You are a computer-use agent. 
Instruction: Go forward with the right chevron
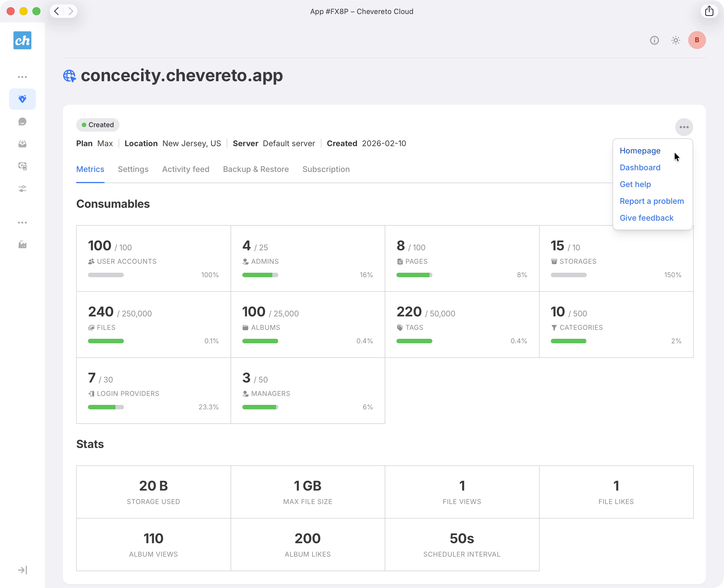coord(71,11)
